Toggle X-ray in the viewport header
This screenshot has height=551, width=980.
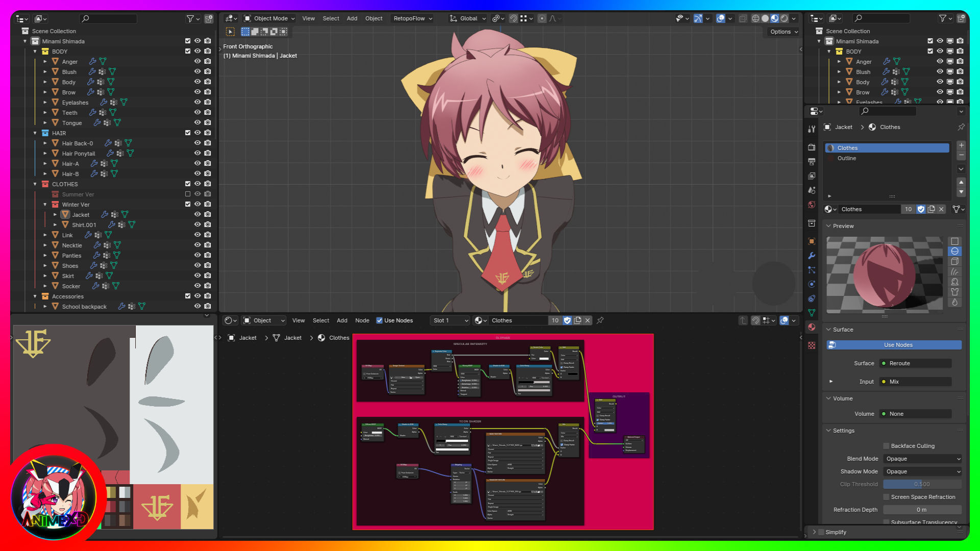pos(743,18)
